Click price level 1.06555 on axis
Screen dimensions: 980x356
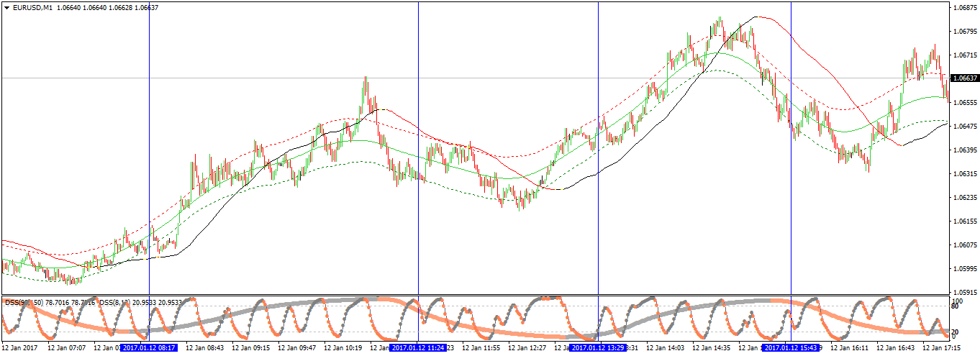click(x=963, y=103)
